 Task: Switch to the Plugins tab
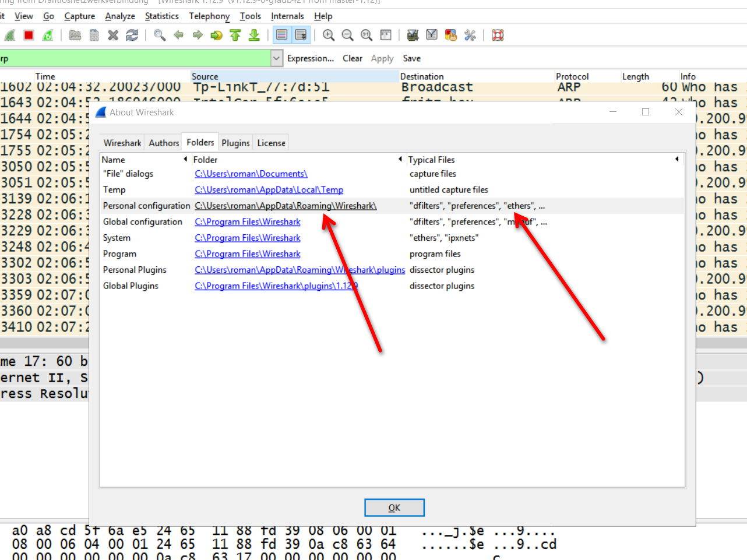235,143
